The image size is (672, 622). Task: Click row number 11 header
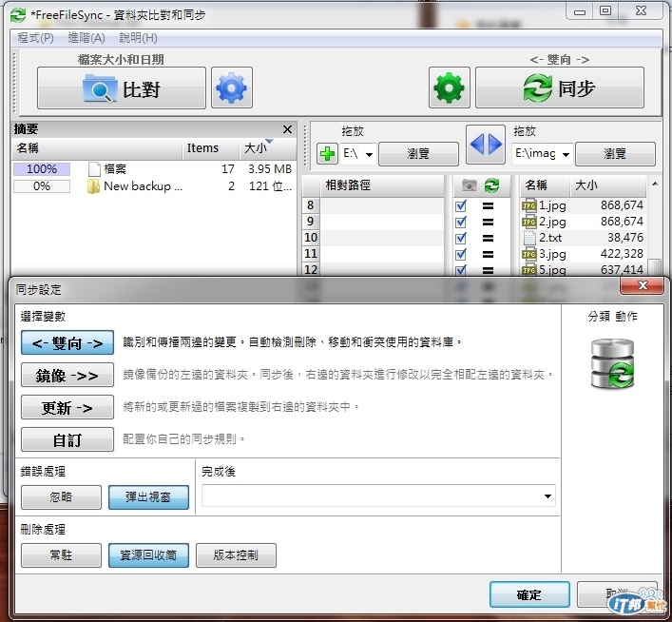pyautogui.click(x=311, y=254)
